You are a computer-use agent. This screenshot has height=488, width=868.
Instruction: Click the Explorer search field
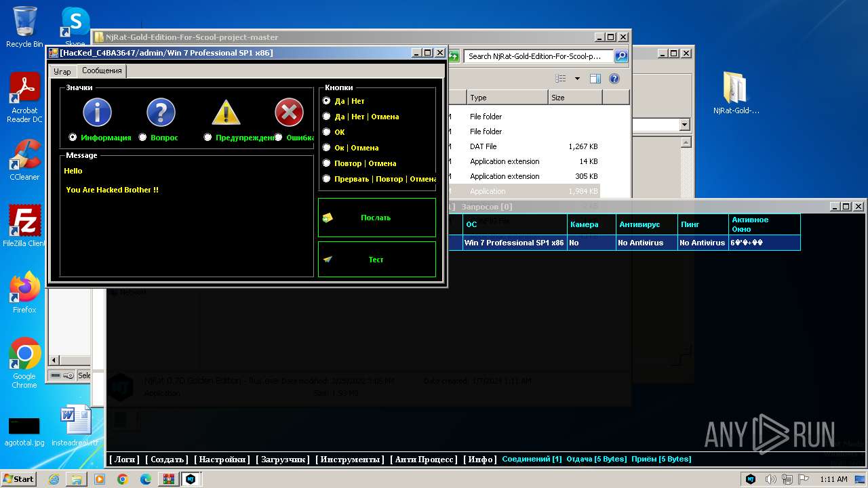[538, 56]
